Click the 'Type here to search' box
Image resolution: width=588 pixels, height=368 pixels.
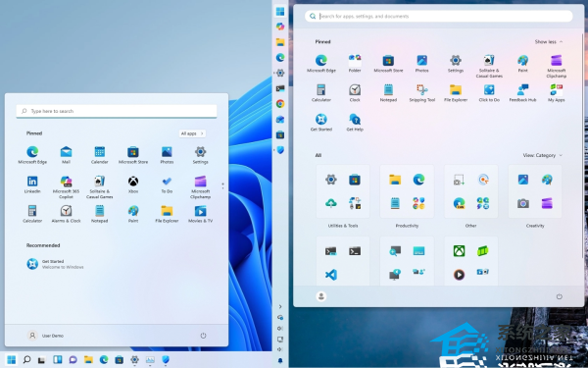pyautogui.click(x=117, y=111)
